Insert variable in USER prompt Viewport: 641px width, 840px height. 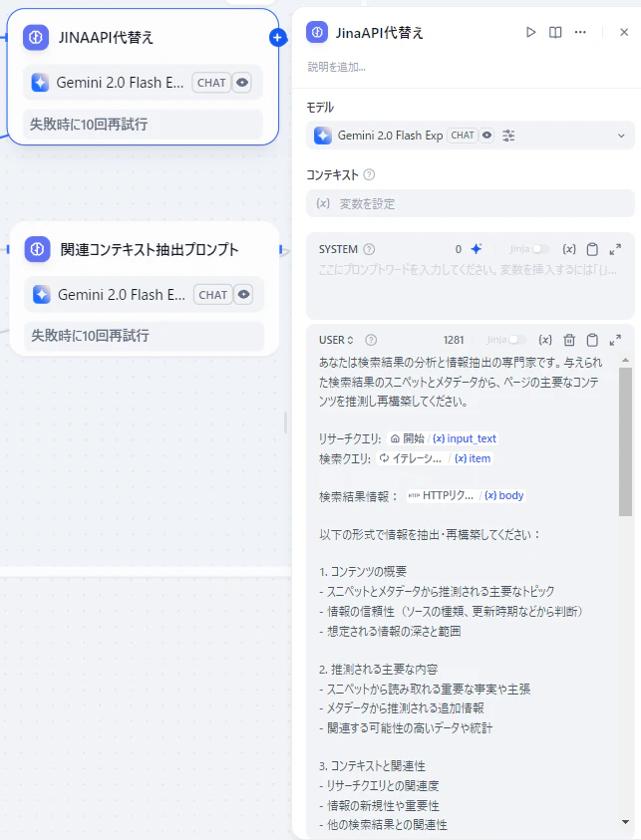pyautogui.click(x=545, y=340)
